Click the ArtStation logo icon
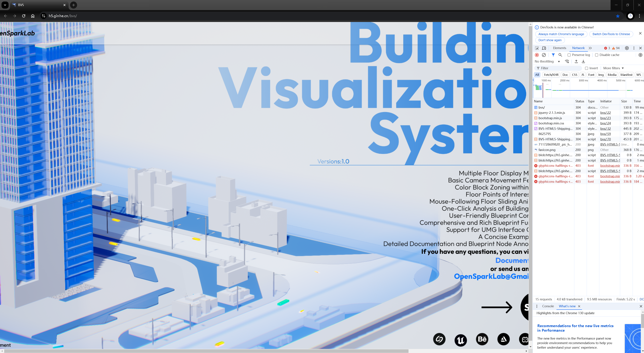Image resolution: width=644 pixels, height=353 pixels. [504, 339]
